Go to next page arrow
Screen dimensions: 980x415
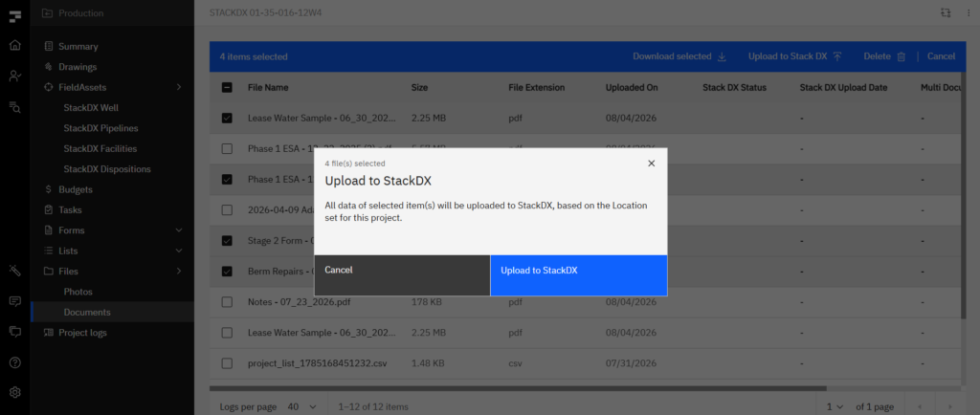point(950,407)
